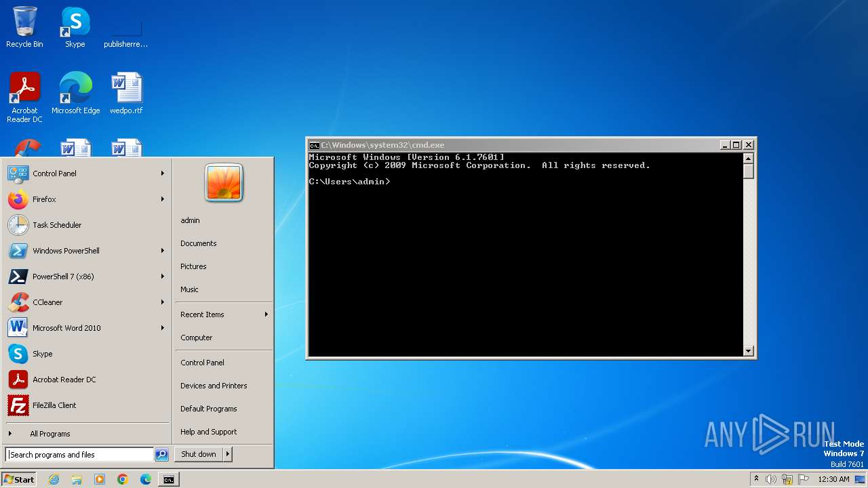Open Task Scheduler from Start menu

tap(87, 225)
